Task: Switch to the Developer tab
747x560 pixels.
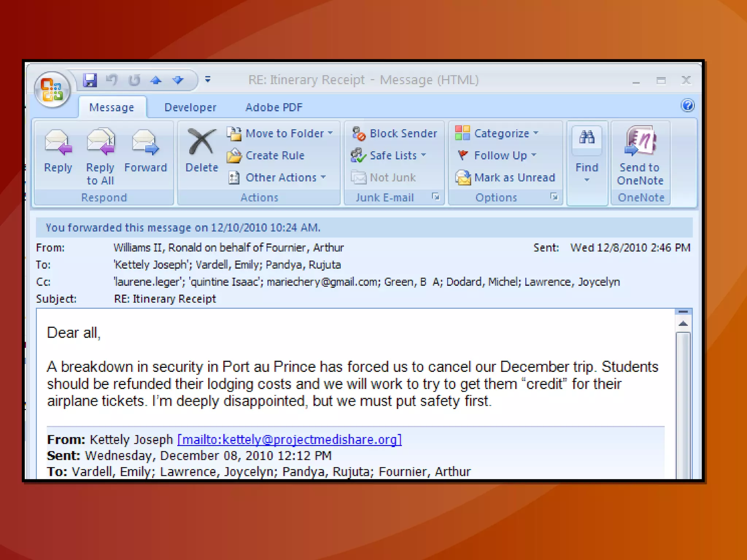Action: coord(190,107)
